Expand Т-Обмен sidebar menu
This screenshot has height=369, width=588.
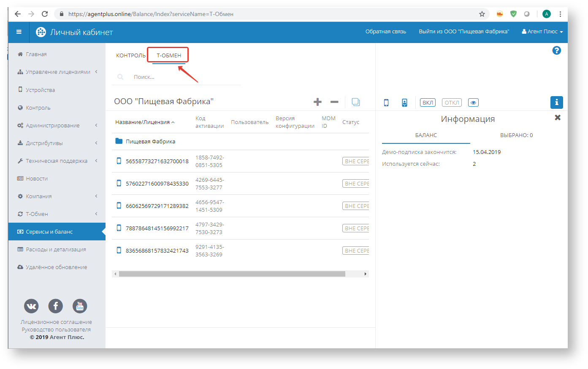(57, 214)
